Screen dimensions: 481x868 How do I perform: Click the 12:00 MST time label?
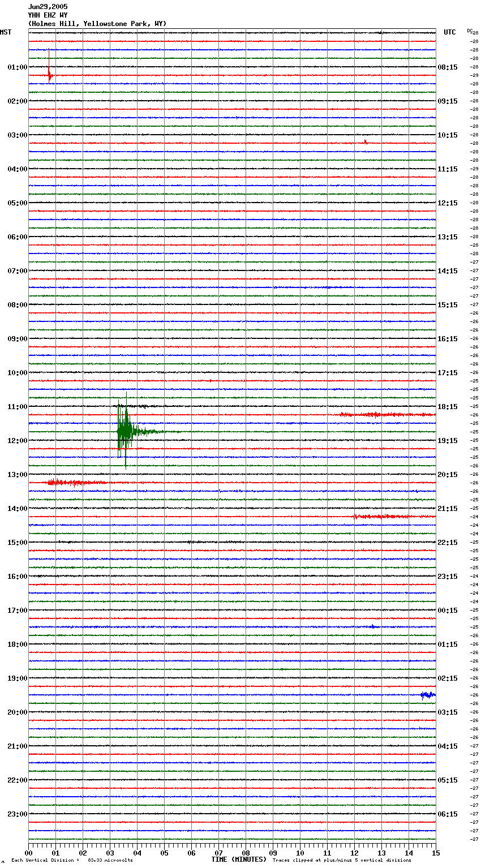18,441
